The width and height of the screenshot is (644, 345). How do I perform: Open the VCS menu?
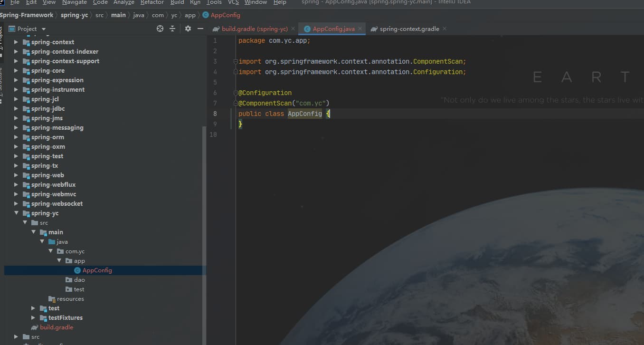[x=233, y=2]
